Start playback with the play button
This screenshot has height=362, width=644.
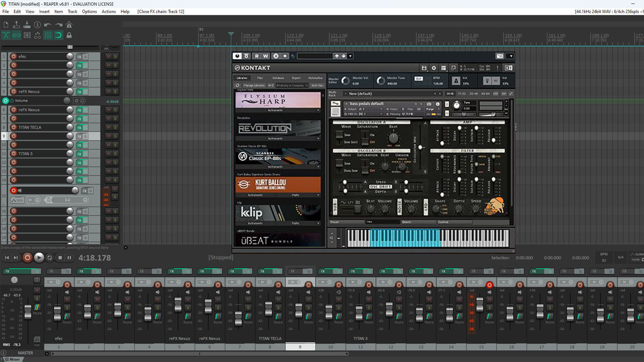[x=39, y=257]
